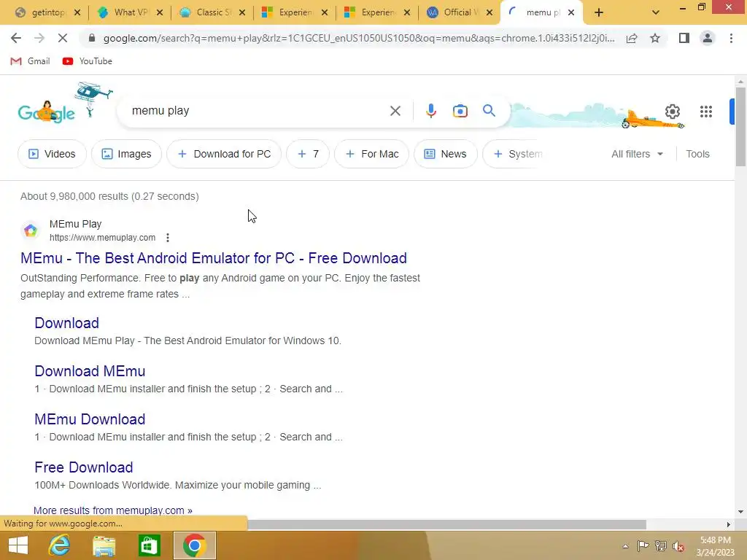Go back to the previous page
The width and height of the screenshot is (747, 560).
pyautogui.click(x=16, y=38)
